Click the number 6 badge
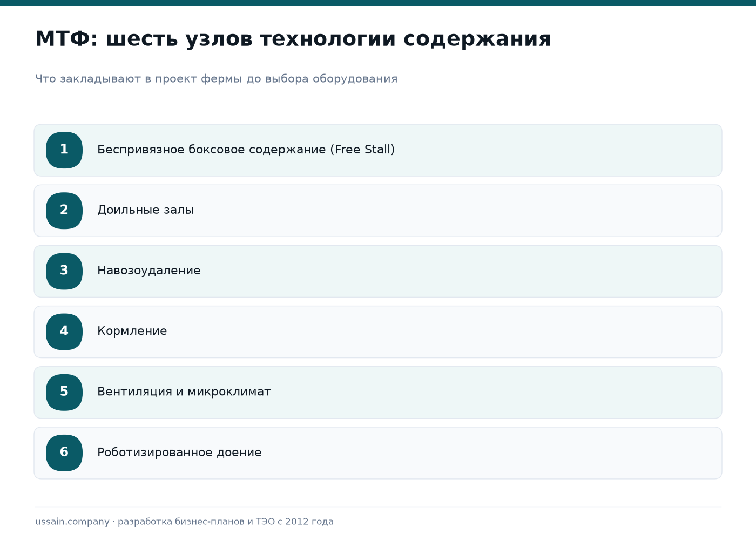Image resolution: width=756 pixels, height=540 pixels. (64, 453)
